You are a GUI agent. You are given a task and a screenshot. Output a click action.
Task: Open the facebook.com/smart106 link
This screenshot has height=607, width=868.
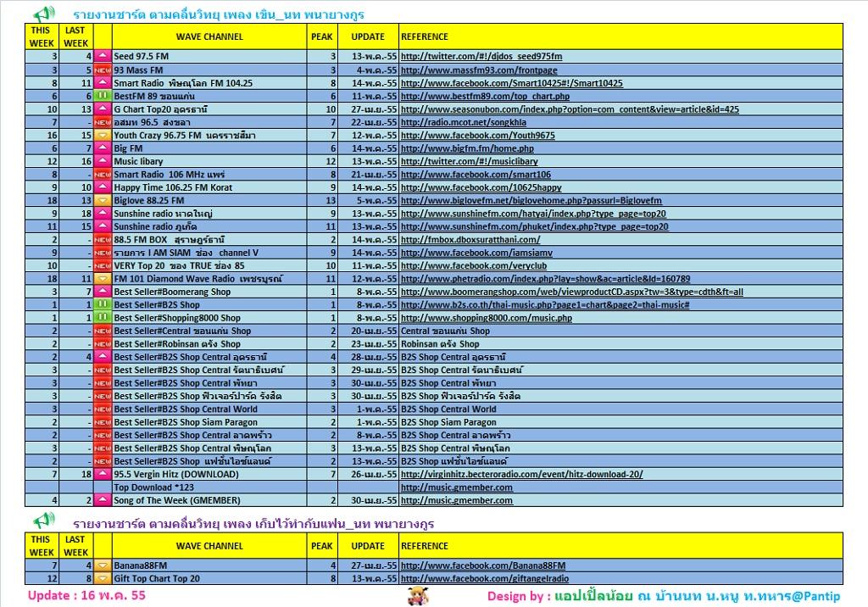click(476, 175)
